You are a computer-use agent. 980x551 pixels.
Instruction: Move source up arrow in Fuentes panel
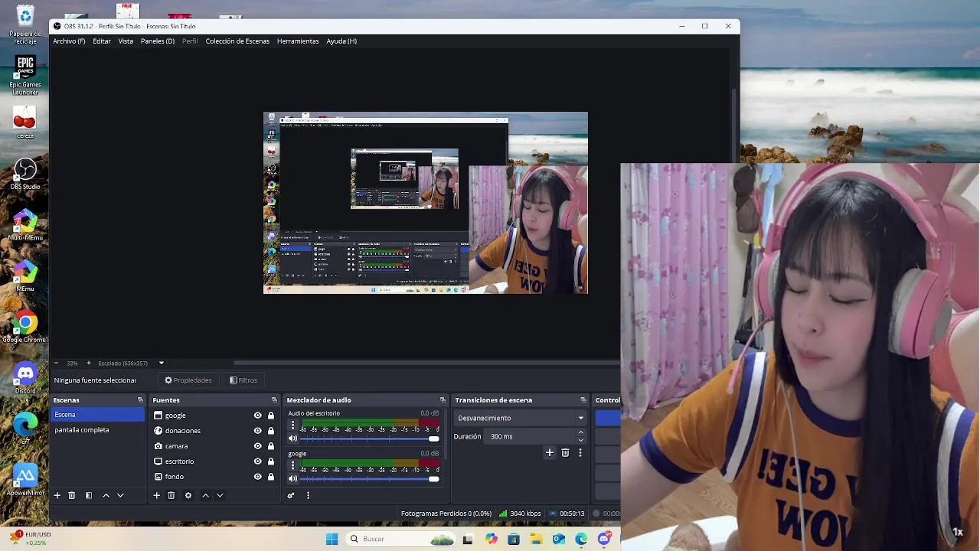point(205,495)
